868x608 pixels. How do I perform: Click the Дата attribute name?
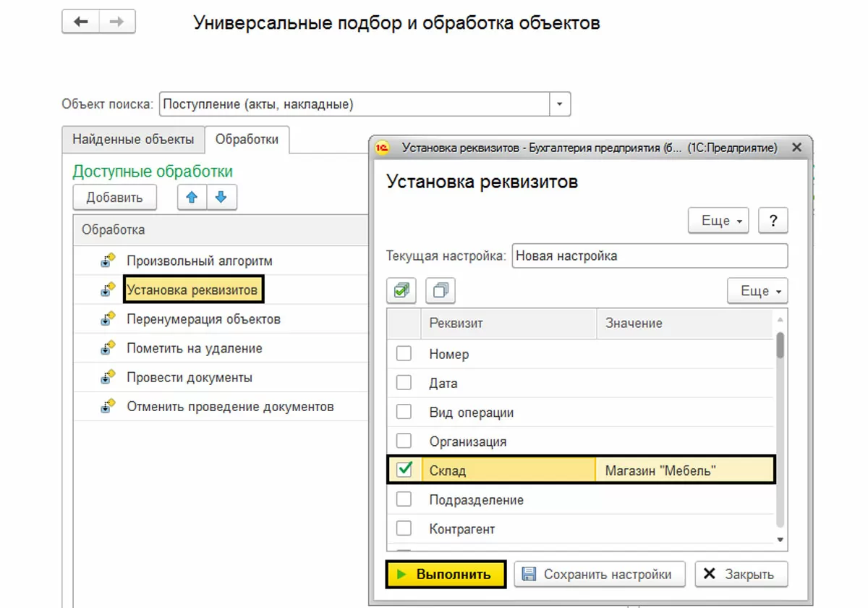443,383
